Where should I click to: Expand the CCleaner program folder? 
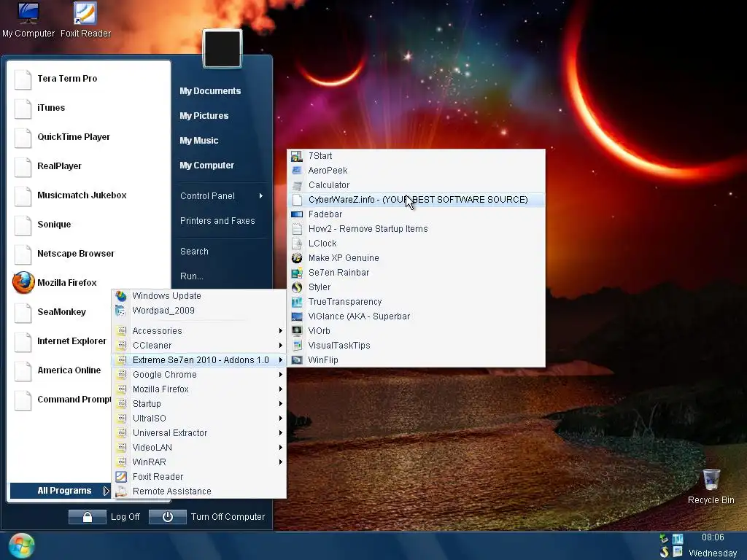click(x=199, y=346)
